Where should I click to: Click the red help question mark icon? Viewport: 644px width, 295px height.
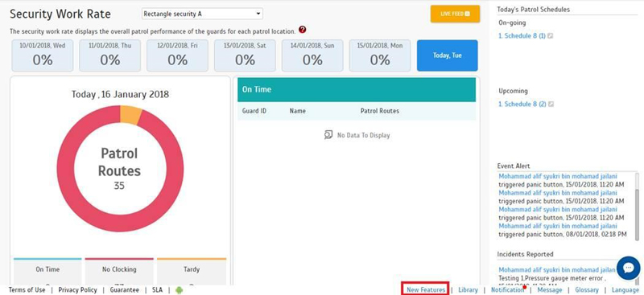point(303,30)
